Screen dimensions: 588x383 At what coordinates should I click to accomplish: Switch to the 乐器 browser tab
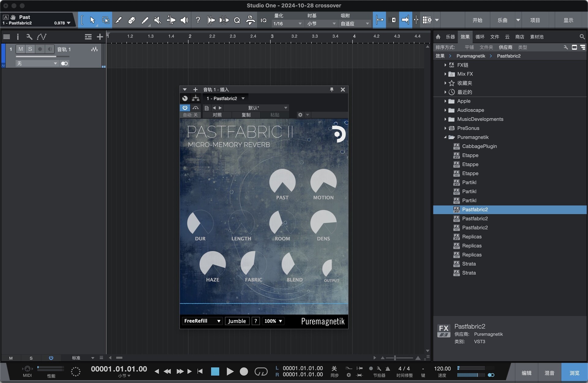pos(450,37)
